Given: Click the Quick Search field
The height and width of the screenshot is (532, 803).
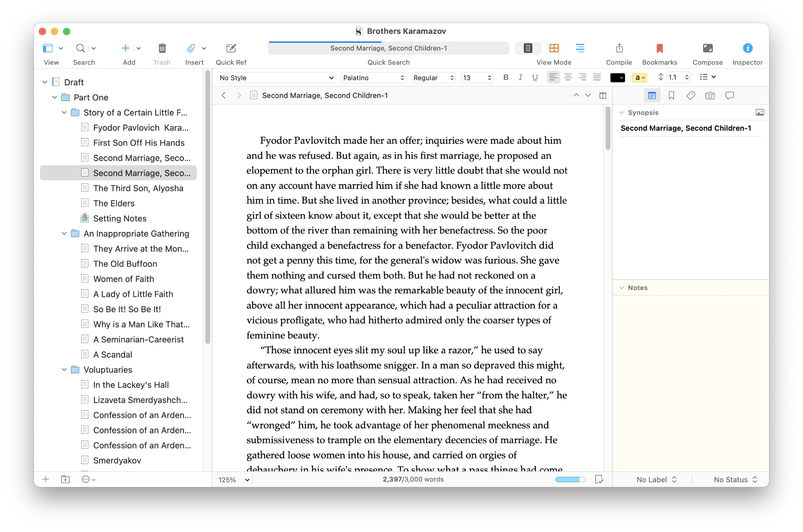Looking at the screenshot, I should point(388,48).
